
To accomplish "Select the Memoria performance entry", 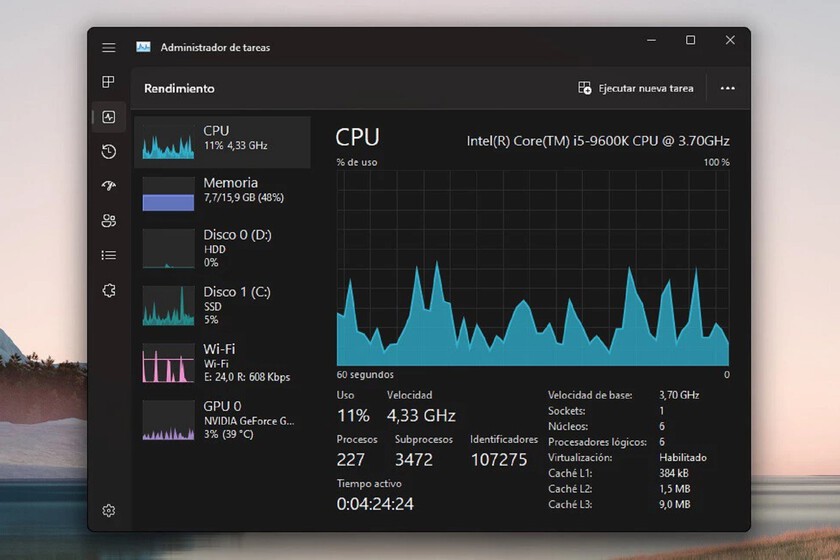I will [222, 192].
